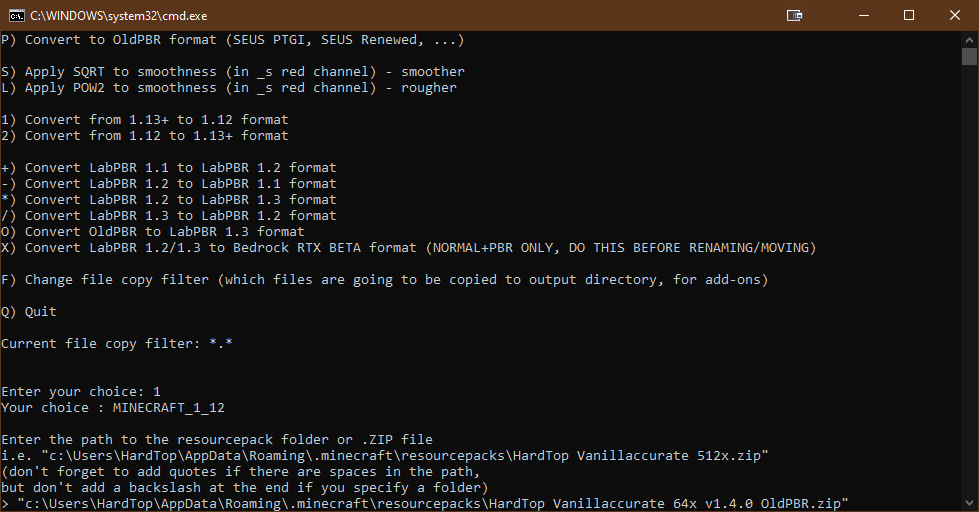Click the "Apply POW2 to smoothness" line
This screenshot has width=979, height=512.
pyautogui.click(x=228, y=88)
